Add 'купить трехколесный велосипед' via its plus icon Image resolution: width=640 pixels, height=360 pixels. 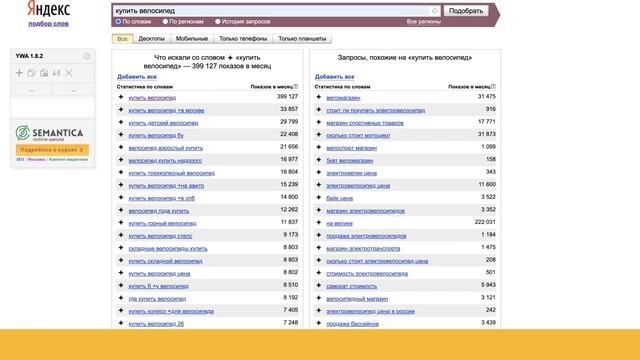(121, 173)
